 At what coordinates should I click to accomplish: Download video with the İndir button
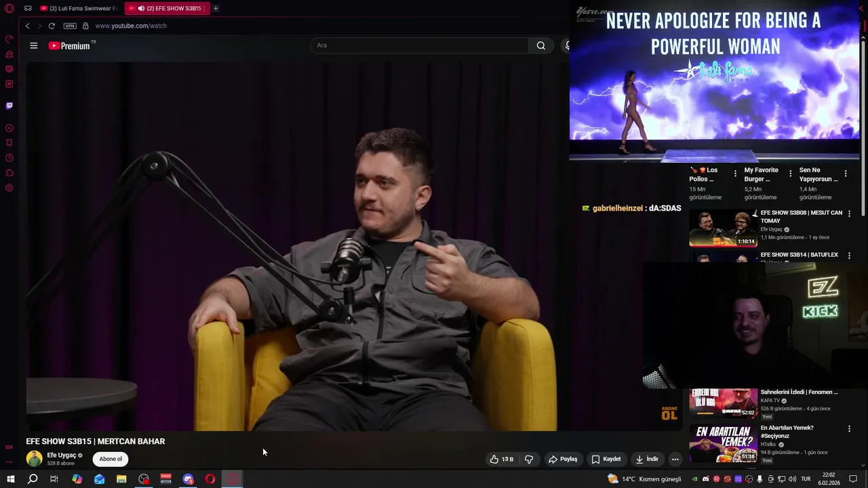point(647,459)
